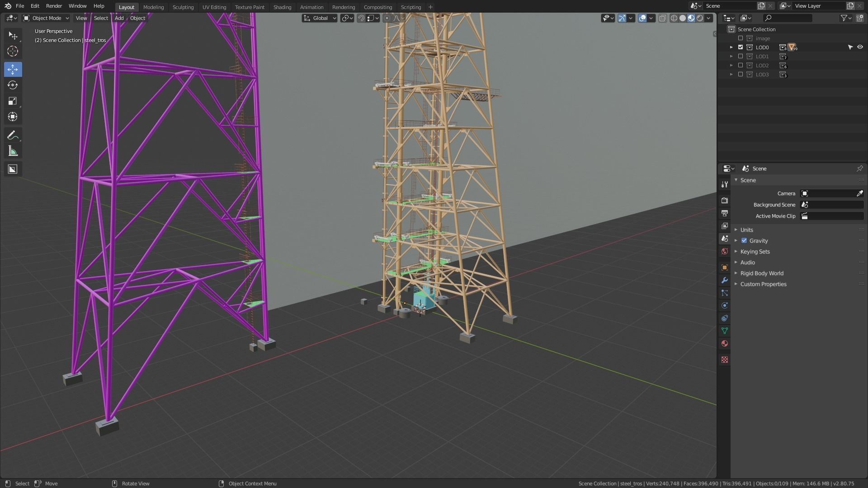This screenshot has height=488, width=868.
Task: Expand the Units panel
Action: (x=746, y=230)
